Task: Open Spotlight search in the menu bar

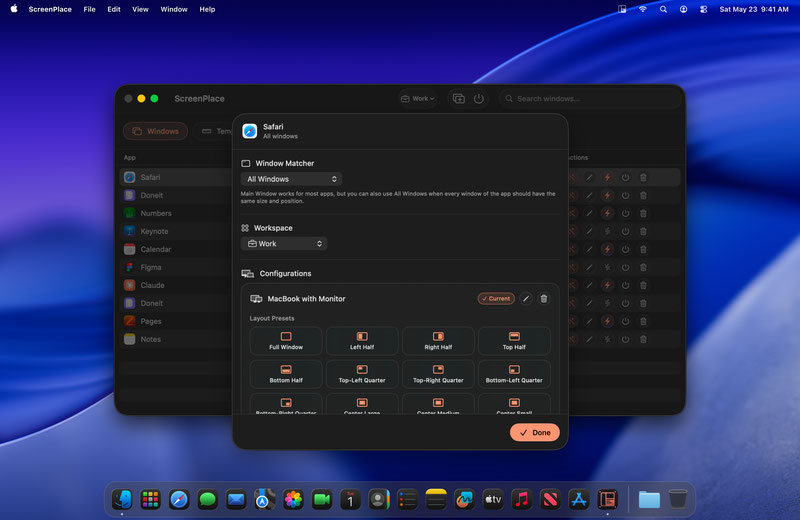Action: (663, 9)
